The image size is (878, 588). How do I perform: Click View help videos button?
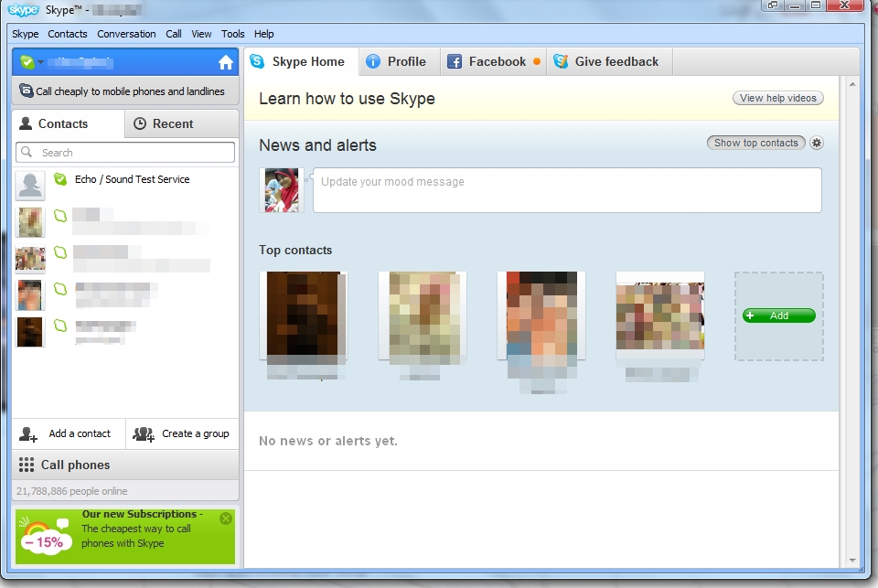(778, 98)
